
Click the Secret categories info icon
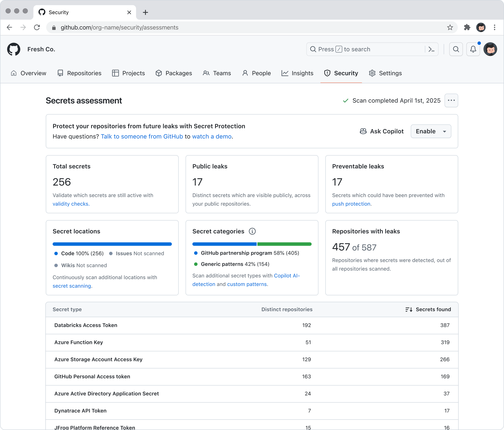tap(252, 231)
